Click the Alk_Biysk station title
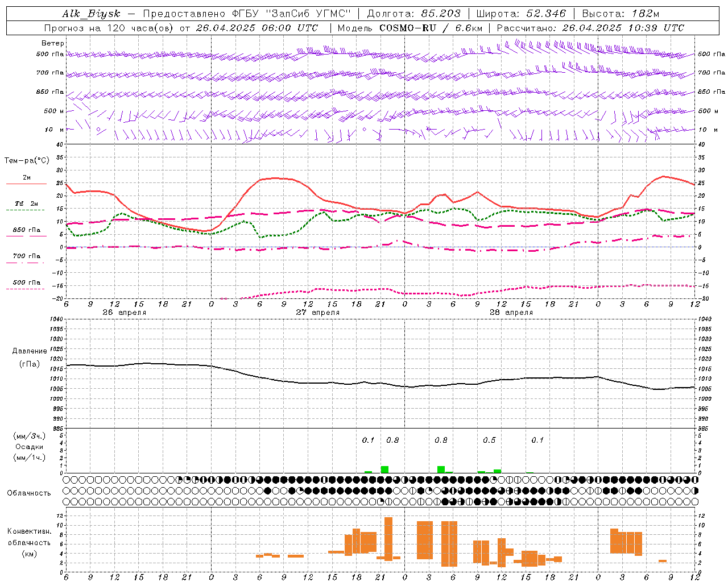Image resolution: width=728 pixels, height=582 pixels. coord(91,14)
